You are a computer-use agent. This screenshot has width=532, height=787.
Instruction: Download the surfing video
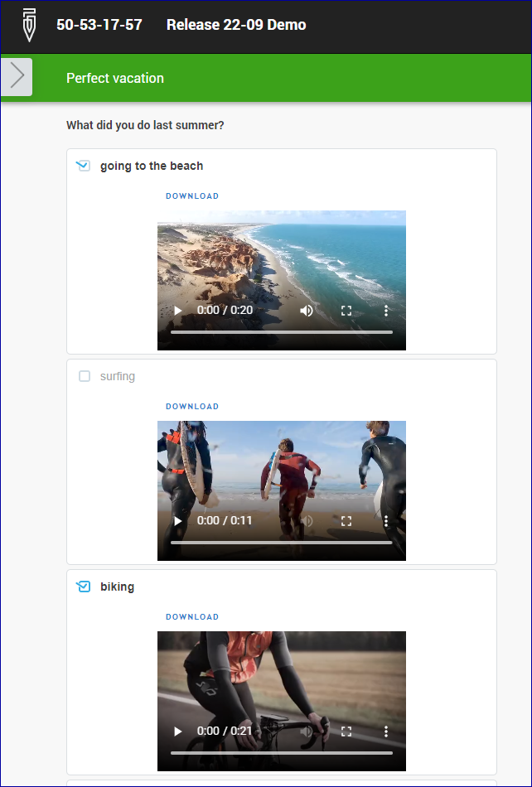(x=192, y=406)
